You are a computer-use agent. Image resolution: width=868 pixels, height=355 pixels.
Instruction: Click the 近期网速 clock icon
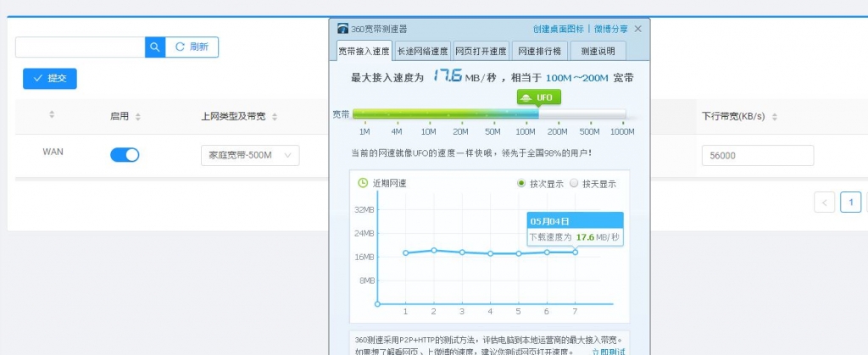363,183
